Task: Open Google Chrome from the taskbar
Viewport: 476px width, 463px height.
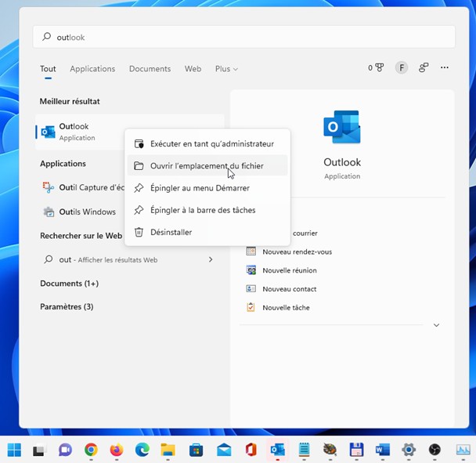Action: coord(91,450)
